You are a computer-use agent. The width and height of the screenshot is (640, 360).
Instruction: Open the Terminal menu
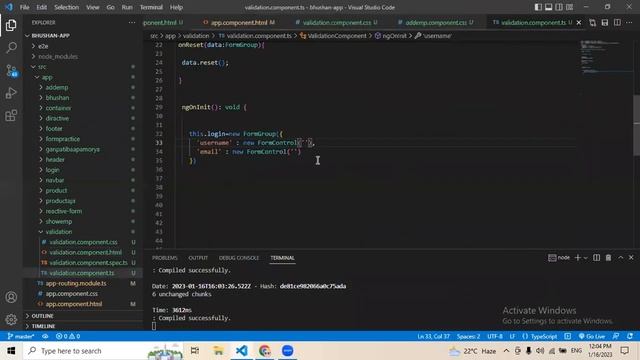click(151, 7)
